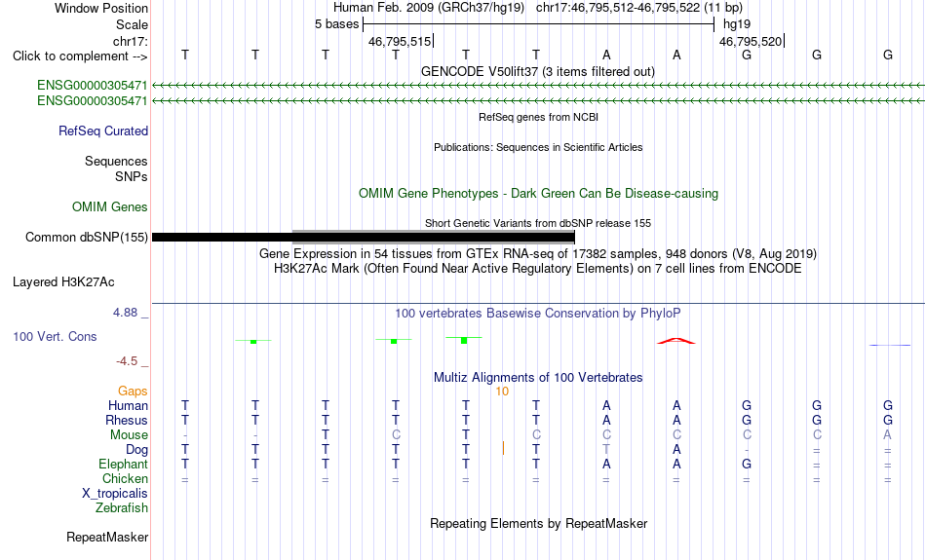Click the 46,795,520 position marker

click(752, 41)
